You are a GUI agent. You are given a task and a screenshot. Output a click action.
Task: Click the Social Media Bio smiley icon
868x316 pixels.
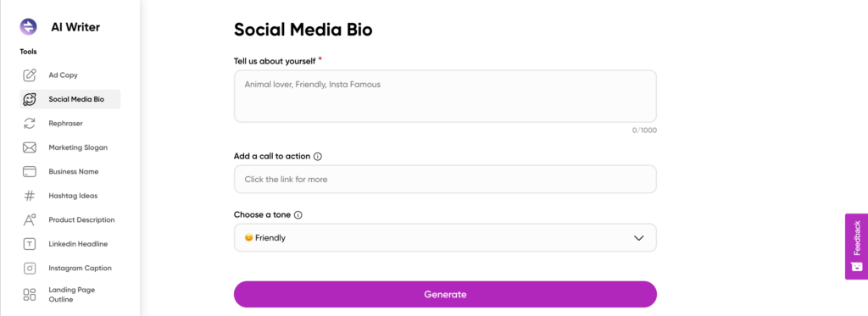(x=30, y=100)
